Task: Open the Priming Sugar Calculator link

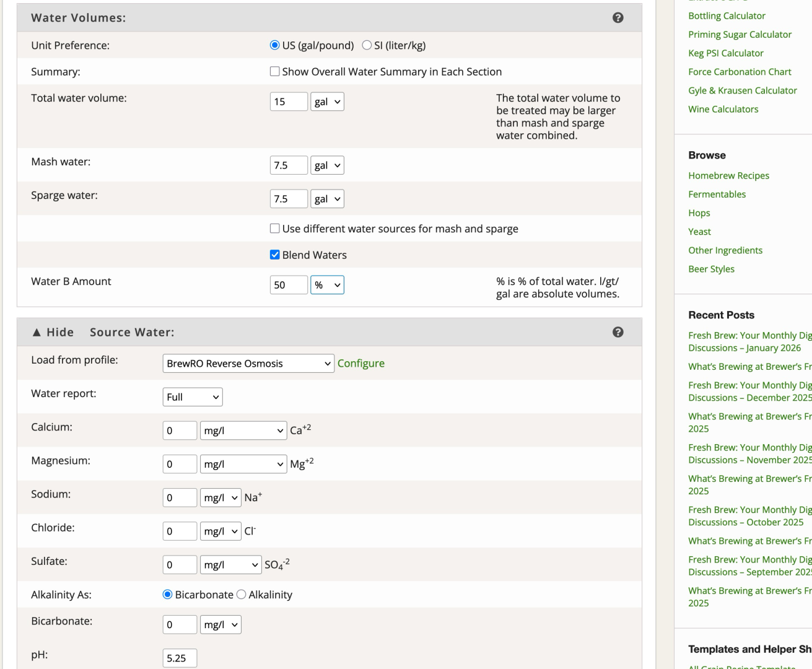Action: pyautogui.click(x=740, y=35)
